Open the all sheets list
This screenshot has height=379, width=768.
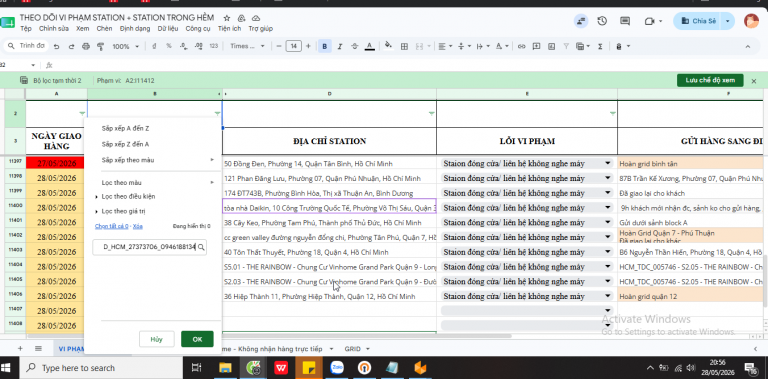(x=38, y=349)
